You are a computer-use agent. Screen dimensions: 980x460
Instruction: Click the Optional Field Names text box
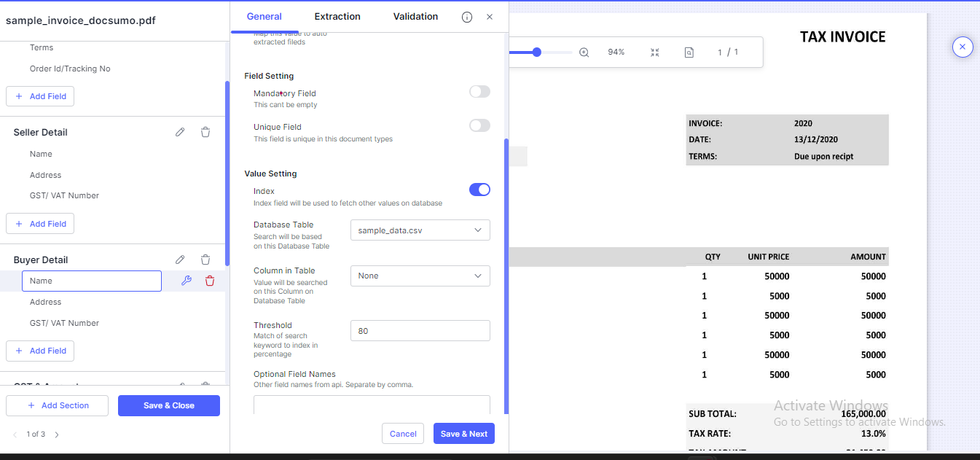[x=372, y=405]
